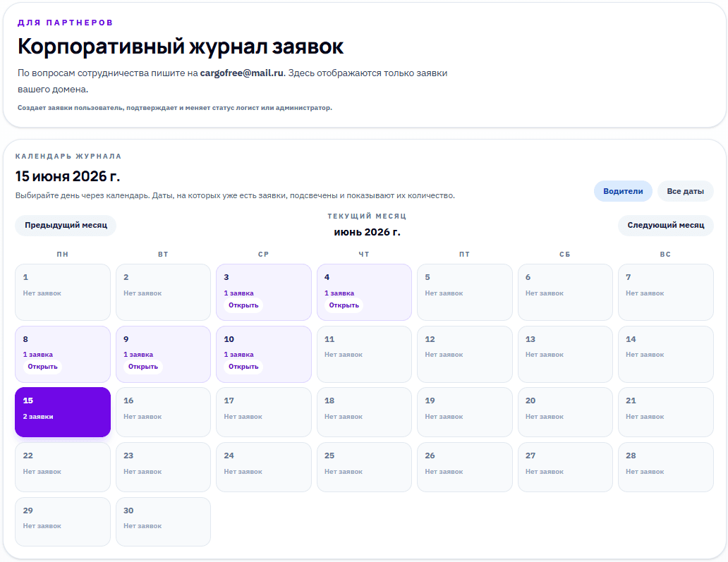Select day 19 calendar cell
The image size is (728, 562).
point(464,412)
